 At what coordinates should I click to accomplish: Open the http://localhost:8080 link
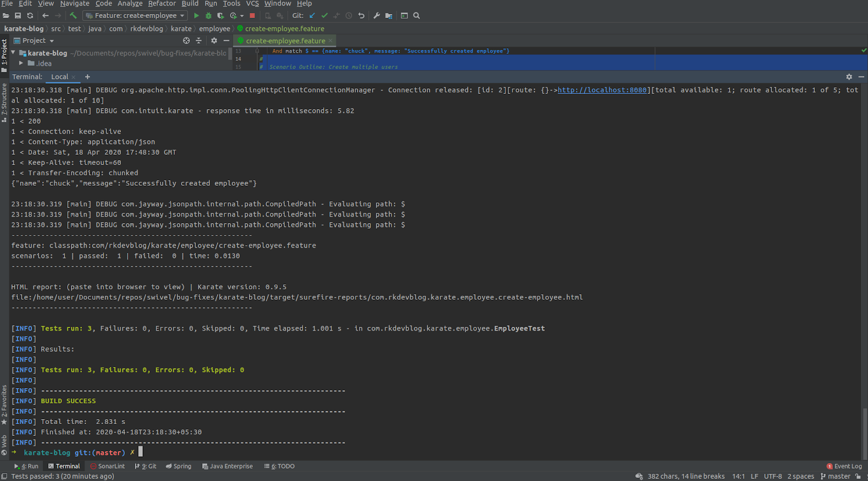[x=602, y=90]
